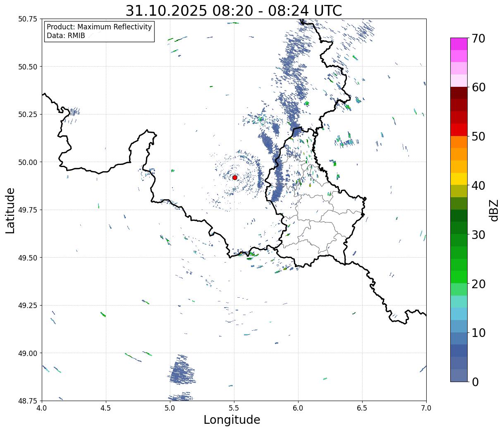Click the longitude tick label '4.0'

tap(42, 408)
